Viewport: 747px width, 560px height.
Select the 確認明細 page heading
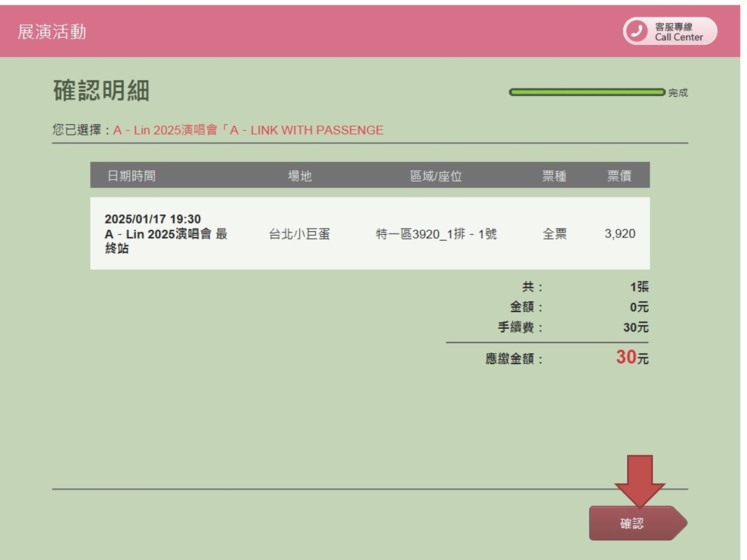101,91
